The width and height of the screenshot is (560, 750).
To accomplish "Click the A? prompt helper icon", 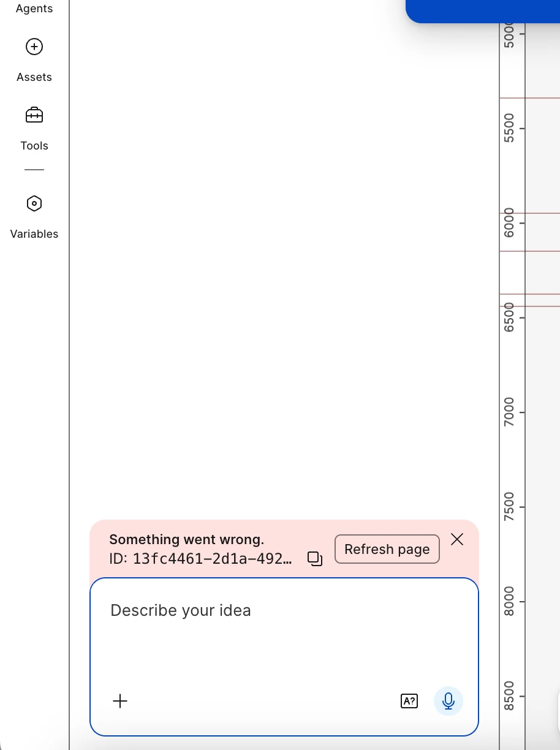I will tap(409, 701).
